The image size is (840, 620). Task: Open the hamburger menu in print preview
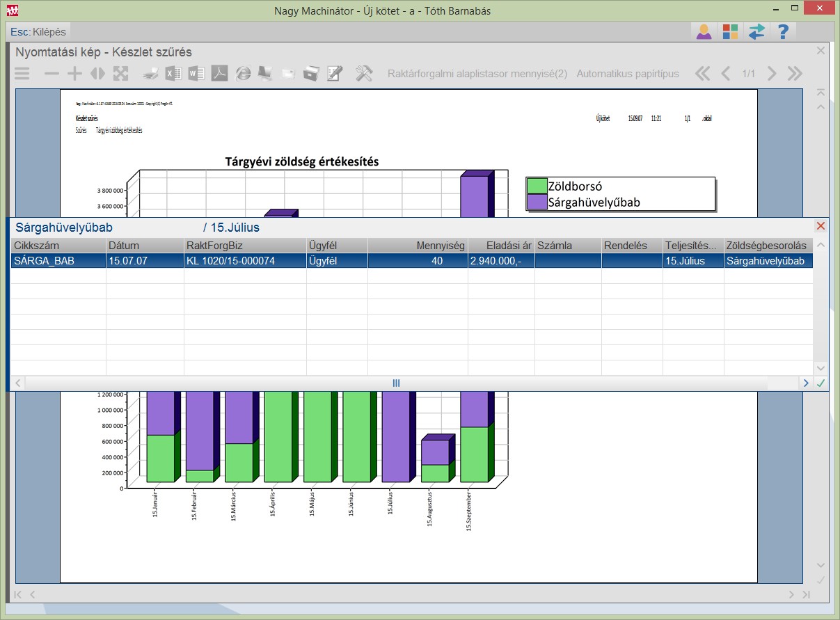click(x=22, y=74)
